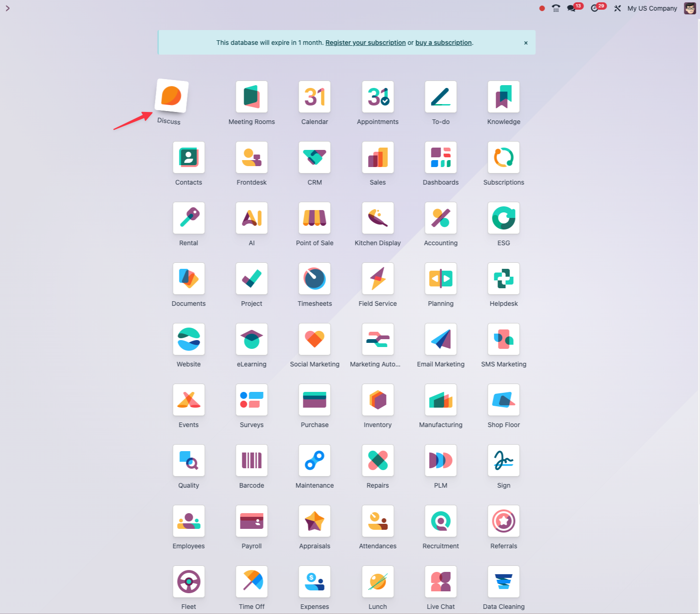The height and width of the screenshot is (614, 700).
Task: Open the user avatar menu
Action: coord(690,8)
